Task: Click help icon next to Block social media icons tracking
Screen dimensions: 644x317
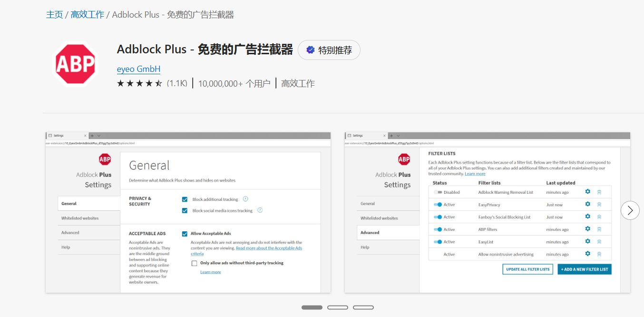Action: click(260, 210)
